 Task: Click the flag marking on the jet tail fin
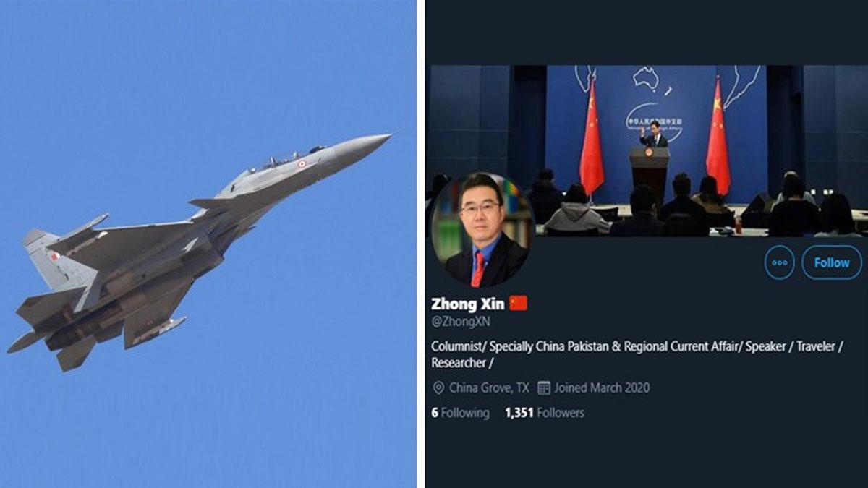[56, 257]
